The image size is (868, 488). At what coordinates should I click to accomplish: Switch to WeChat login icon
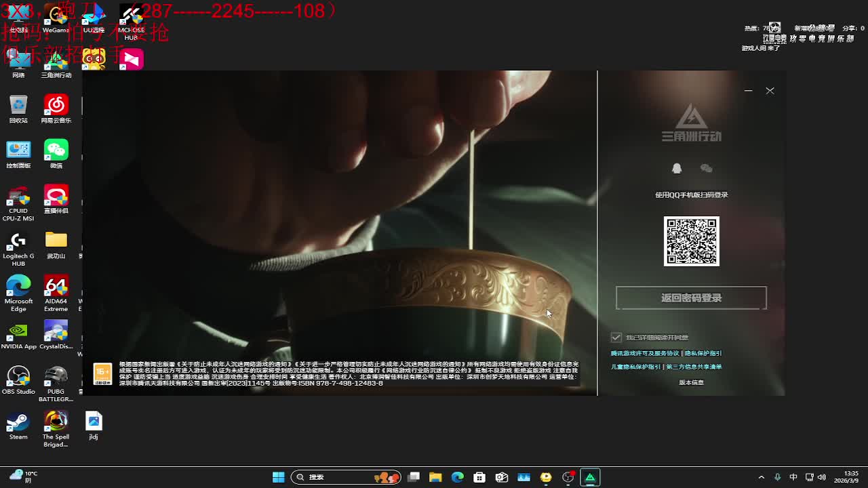pos(706,168)
